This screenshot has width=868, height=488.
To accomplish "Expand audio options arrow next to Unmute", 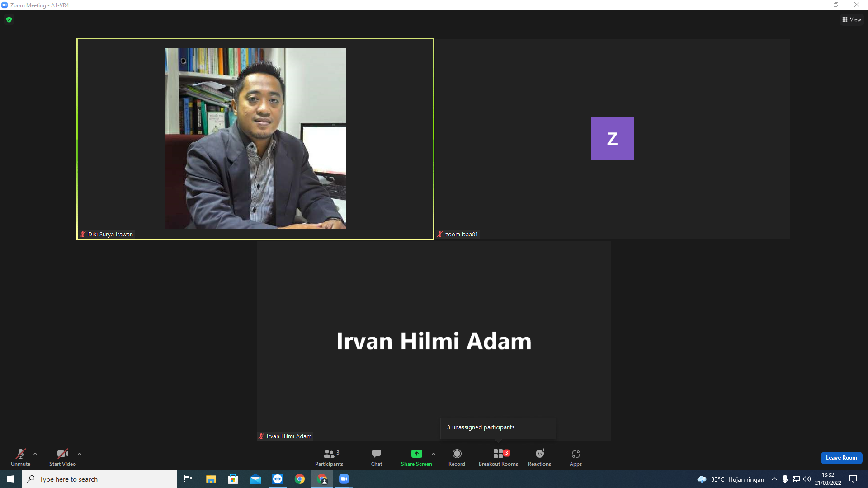I will click(35, 454).
